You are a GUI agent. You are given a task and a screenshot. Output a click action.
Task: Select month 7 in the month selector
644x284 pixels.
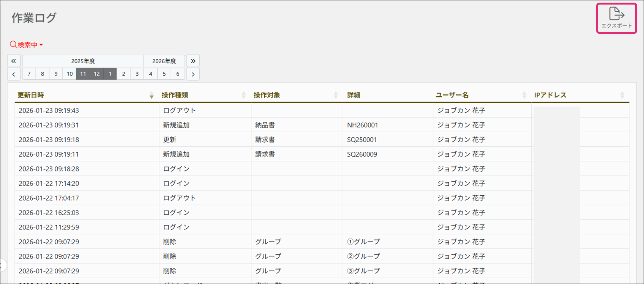coord(29,74)
